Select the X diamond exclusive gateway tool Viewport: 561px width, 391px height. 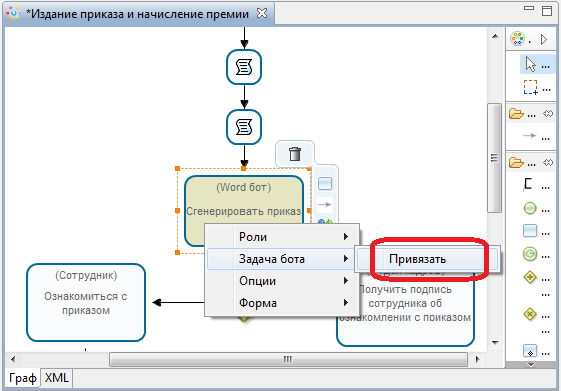530,314
